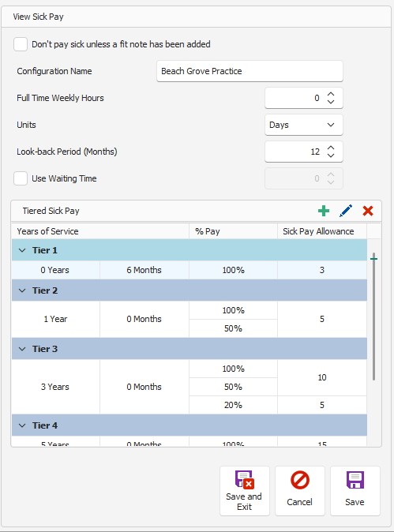
Task: Save the sick pay configuration
Action: (355, 491)
